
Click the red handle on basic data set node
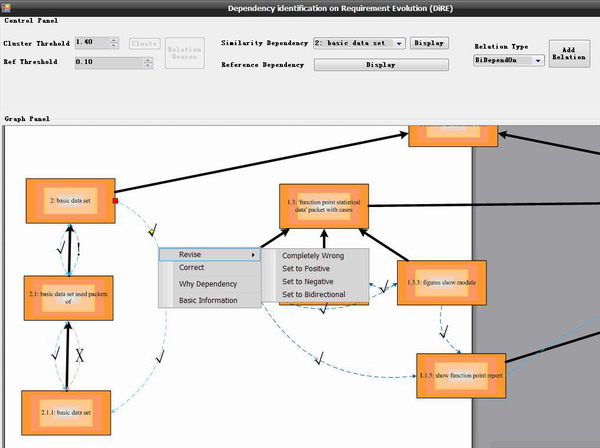[x=116, y=201]
